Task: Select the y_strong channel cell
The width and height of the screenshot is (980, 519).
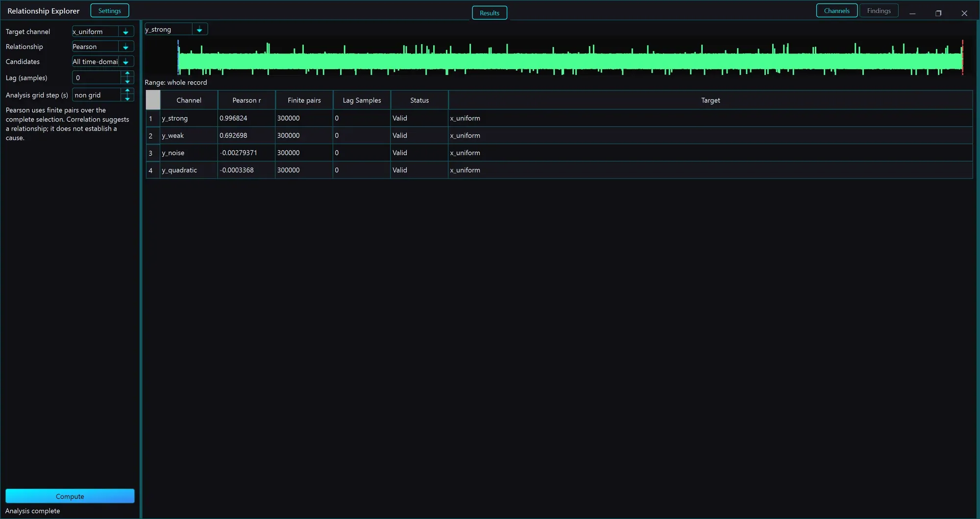Action: (189, 118)
